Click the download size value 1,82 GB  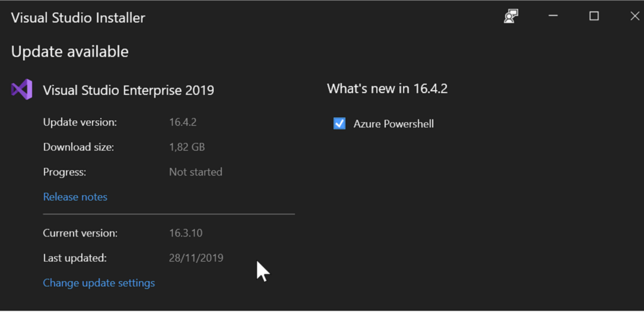point(187,147)
